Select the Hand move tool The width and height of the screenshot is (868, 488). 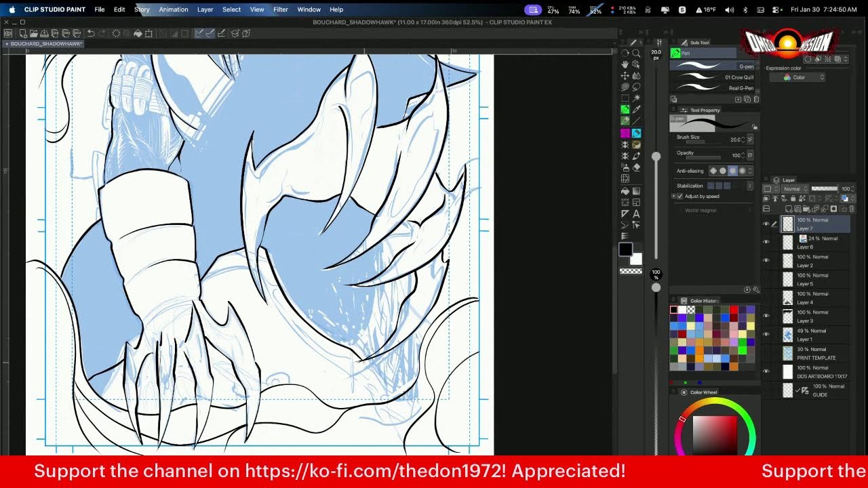[x=625, y=64]
